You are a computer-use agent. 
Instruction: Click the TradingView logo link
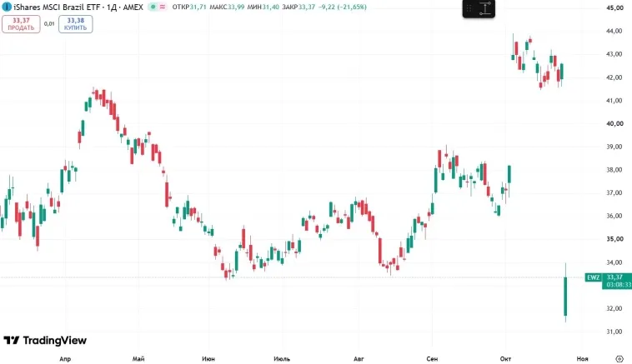tap(45, 341)
